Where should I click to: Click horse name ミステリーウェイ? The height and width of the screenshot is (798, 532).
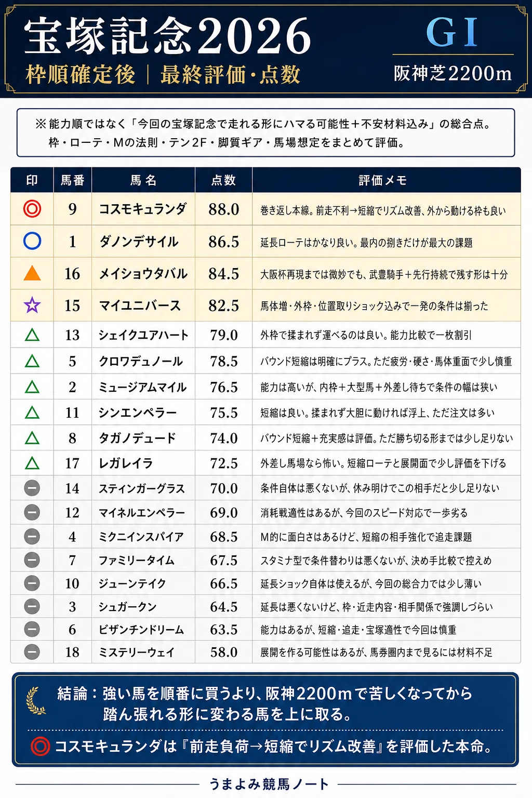point(137,652)
